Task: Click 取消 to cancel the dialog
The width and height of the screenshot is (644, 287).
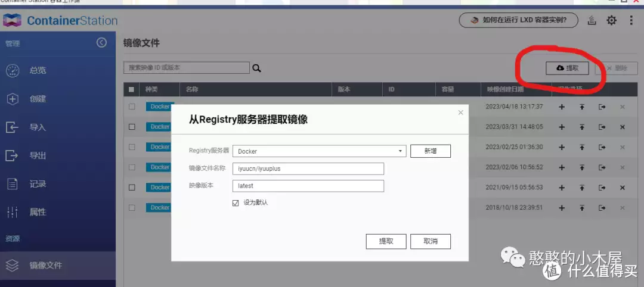Action: click(431, 242)
